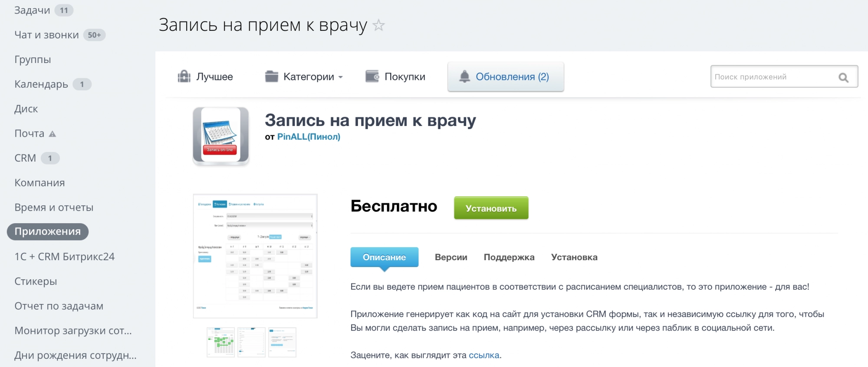This screenshot has height=367, width=868.
Task: Select the Установка tab
Action: tap(574, 257)
